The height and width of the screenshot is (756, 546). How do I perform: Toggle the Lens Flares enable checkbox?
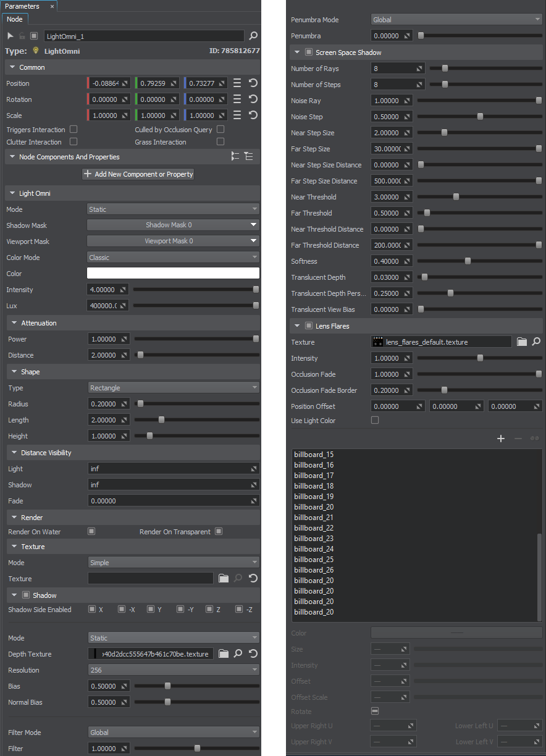[x=309, y=325]
